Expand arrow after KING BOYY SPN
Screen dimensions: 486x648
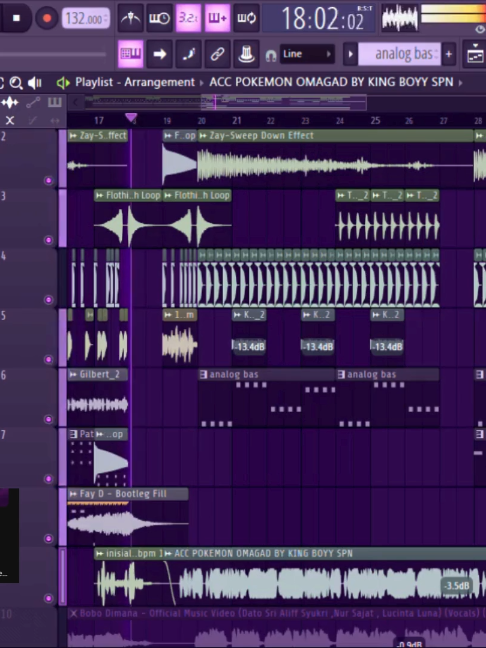pos(460,83)
